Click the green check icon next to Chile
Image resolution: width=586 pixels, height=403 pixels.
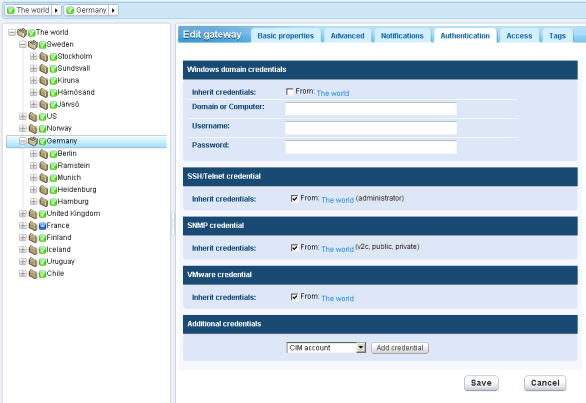click(x=42, y=274)
